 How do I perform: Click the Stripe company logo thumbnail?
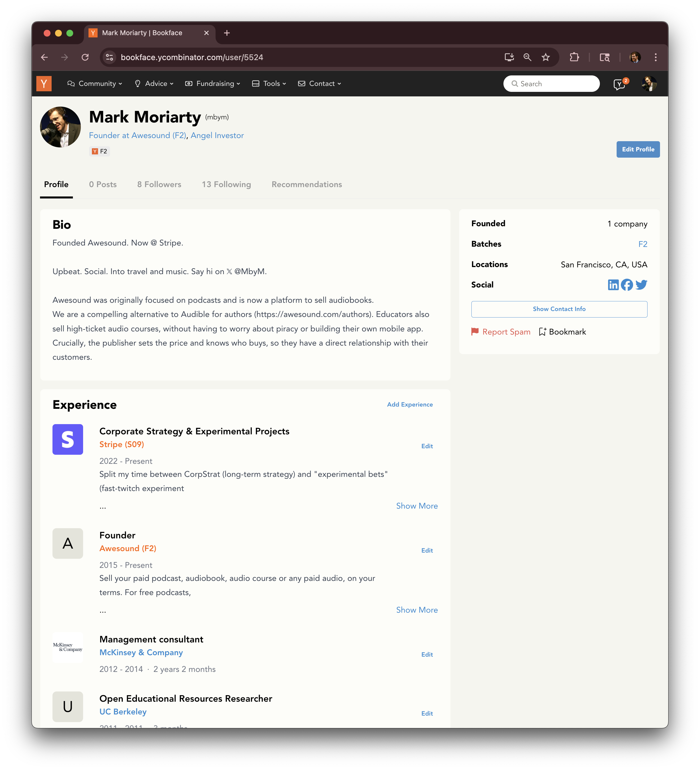(x=68, y=439)
